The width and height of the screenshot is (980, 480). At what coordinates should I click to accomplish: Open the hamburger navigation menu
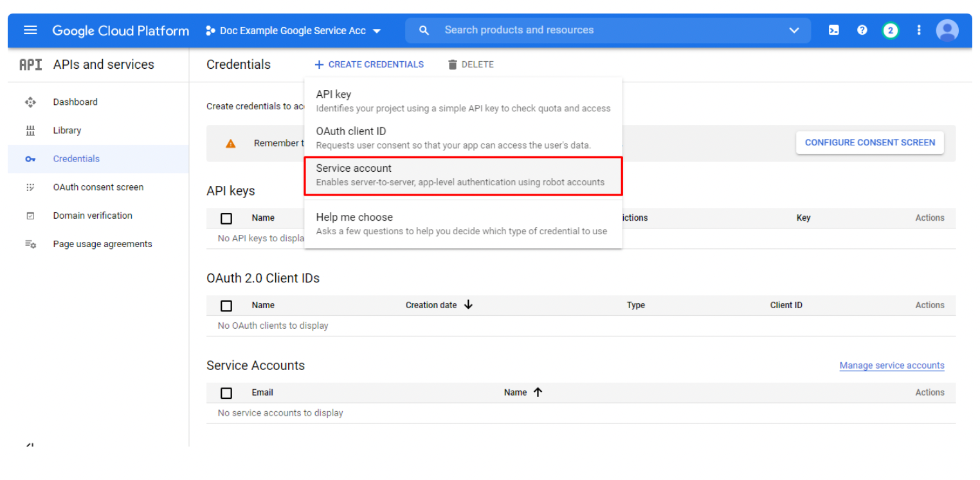(x=30, y=30)
